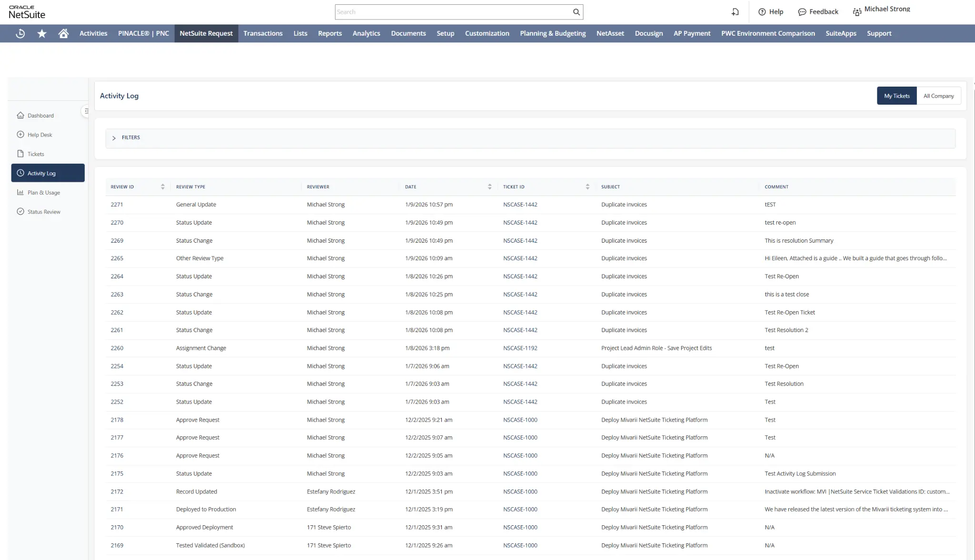
Task: Open the Customization menu
Action: (487, 33)
